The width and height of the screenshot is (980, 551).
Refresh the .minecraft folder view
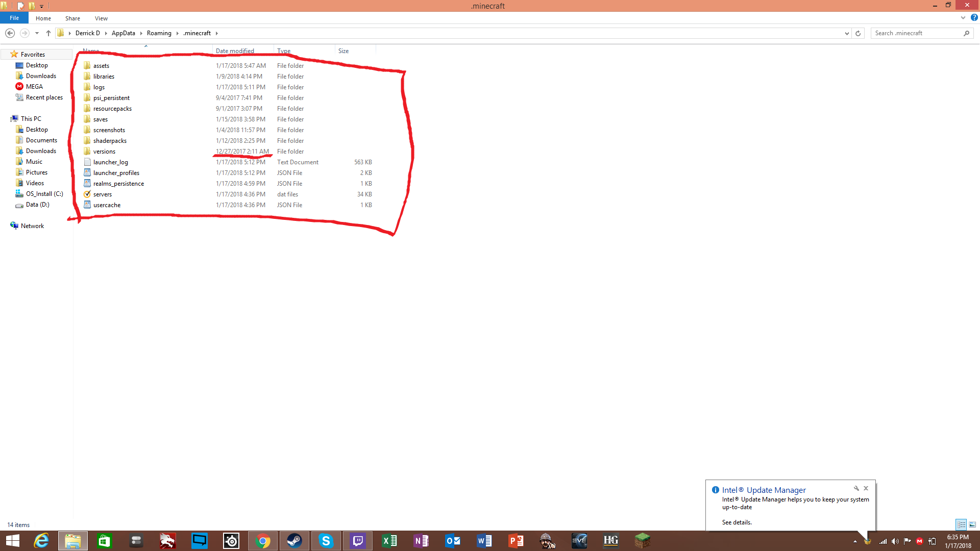pos(858,33)
